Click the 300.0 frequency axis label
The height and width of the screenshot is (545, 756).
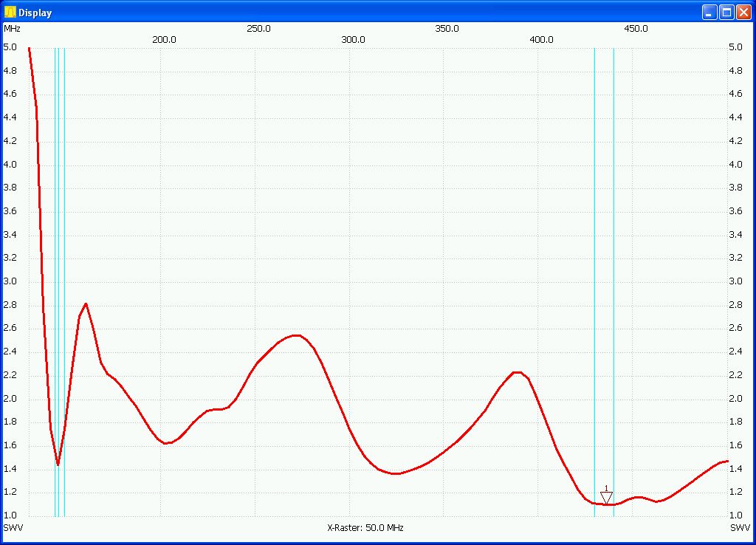coord(353,40)
